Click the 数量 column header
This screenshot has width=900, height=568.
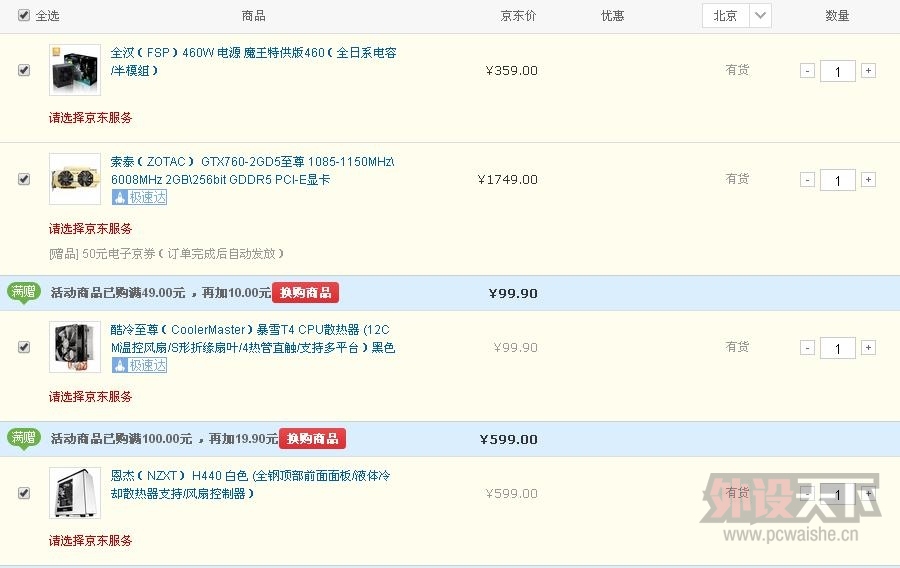click(x=837, y=16)
